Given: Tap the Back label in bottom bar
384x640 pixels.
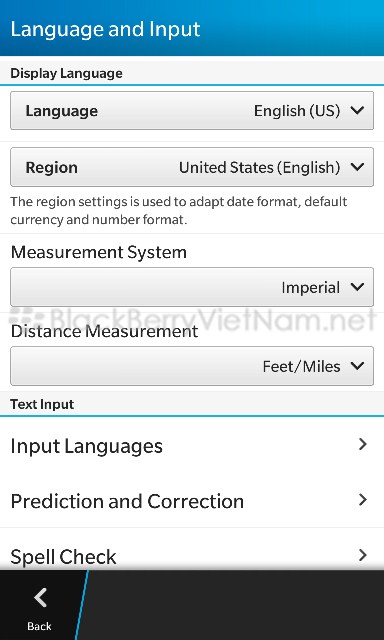Looking at the screenshot, I should pos(40,626).
